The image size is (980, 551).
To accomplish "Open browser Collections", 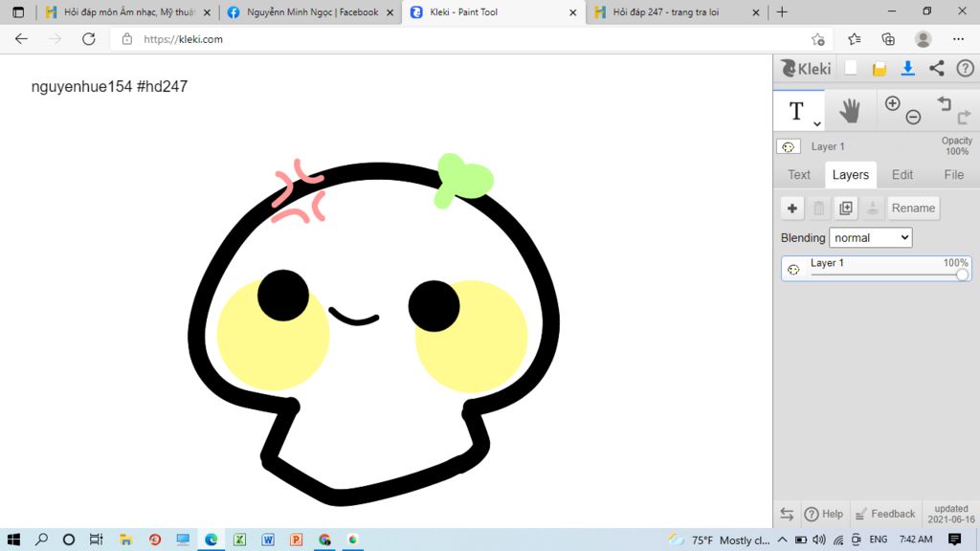I will [x=888, y=38].
